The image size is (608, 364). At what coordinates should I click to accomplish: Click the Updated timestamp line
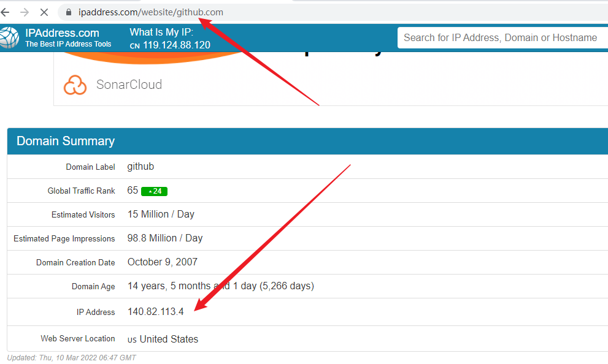pyautogui.click(x=72, y=358)
